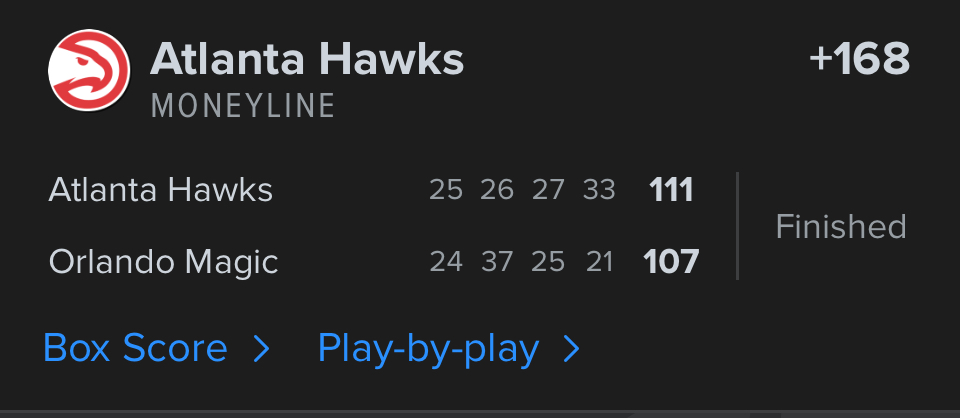
Task: Click Magic fourth quarter score 21
Action: click(599, 262)
